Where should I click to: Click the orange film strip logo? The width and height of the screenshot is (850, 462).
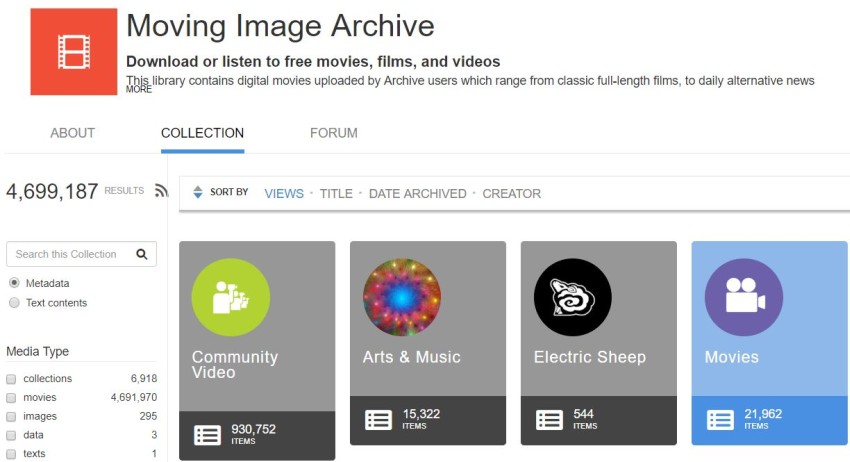click(x=74, y=52)
